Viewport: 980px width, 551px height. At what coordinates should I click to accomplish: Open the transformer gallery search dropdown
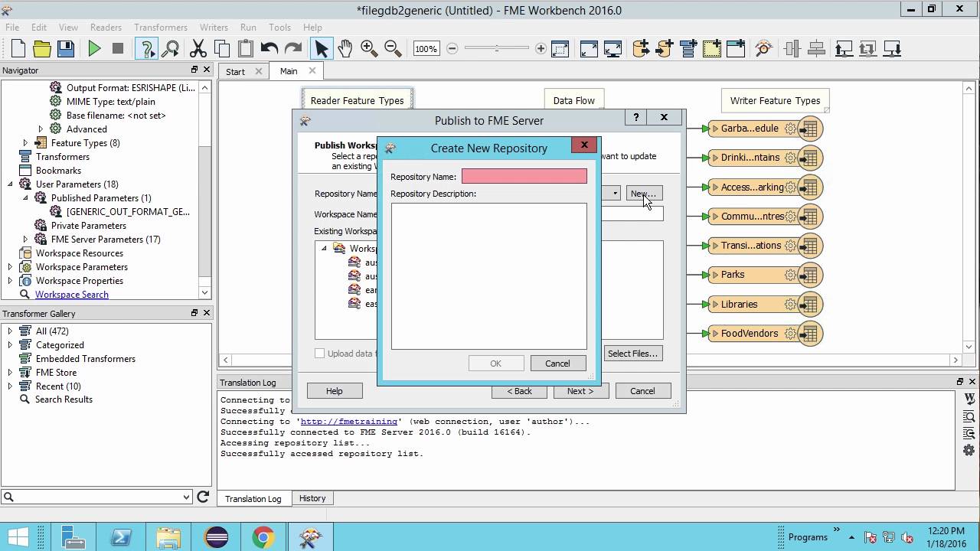(x=186, y=497)
